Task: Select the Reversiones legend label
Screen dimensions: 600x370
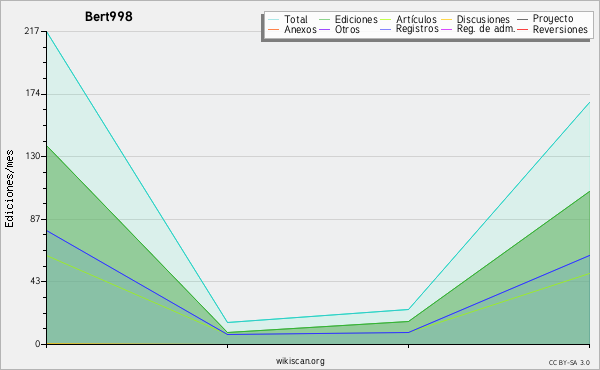Action: click(x=560, y=29)
